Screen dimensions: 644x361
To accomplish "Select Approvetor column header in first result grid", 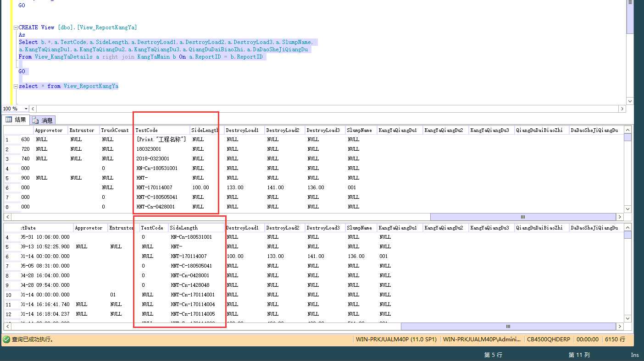I will [x=51, y=130].
